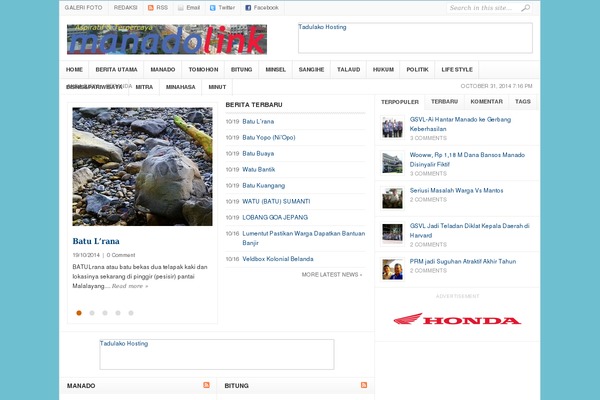This screenshot has height=400, width=600.
Task: Click the Facebook icon in top bar
Action: coord(248,8)
